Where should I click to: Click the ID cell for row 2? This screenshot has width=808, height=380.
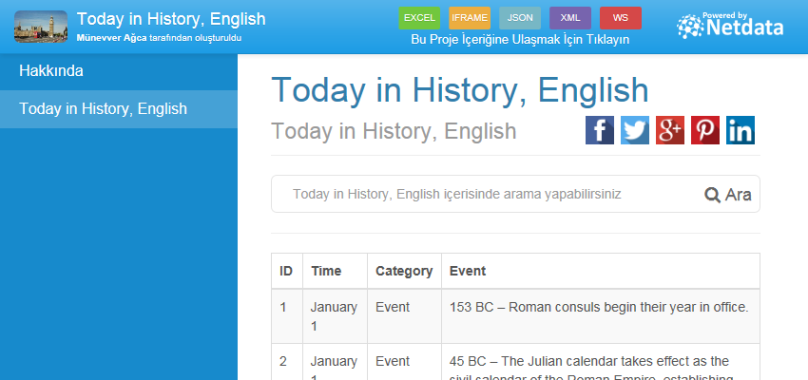tap(287, 362)
